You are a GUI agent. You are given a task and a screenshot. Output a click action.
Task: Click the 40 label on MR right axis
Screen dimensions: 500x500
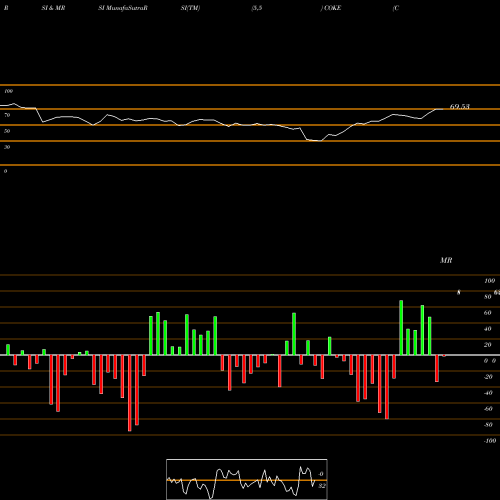pos(488,329)
